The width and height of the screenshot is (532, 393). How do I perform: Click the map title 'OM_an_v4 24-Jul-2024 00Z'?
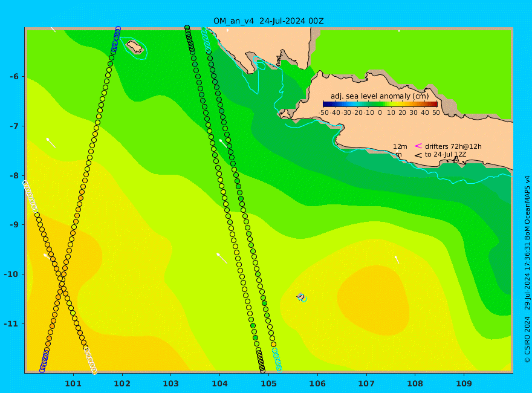click(x=268, y=21)
